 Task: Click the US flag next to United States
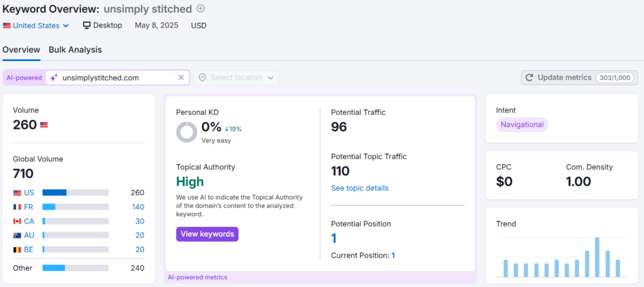coord(6,25)
